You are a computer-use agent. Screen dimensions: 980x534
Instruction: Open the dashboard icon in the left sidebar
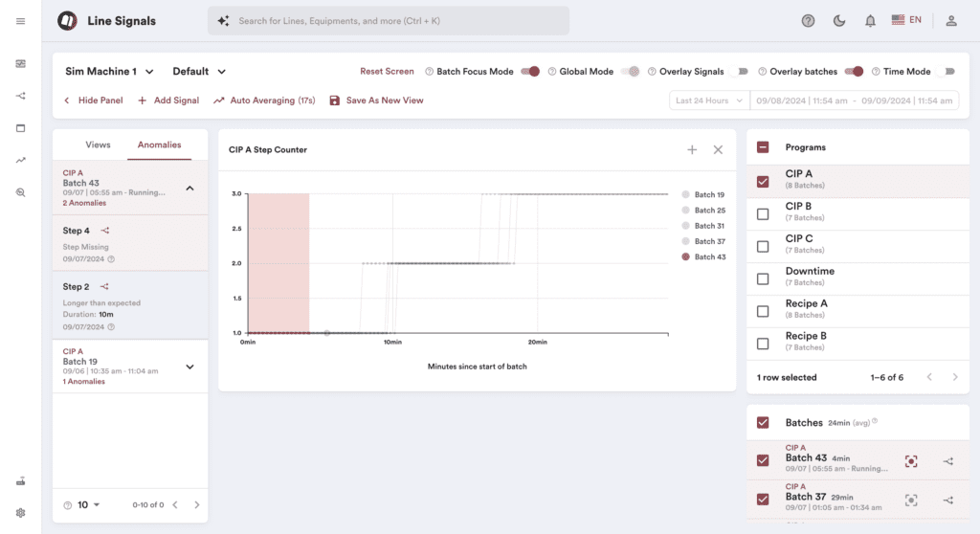(x=21, y=64)
